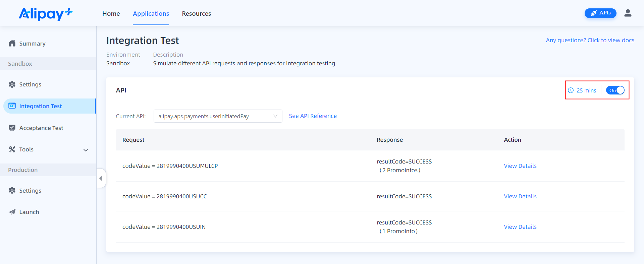Click the Alipay+ logo

(x=45, y=14)
